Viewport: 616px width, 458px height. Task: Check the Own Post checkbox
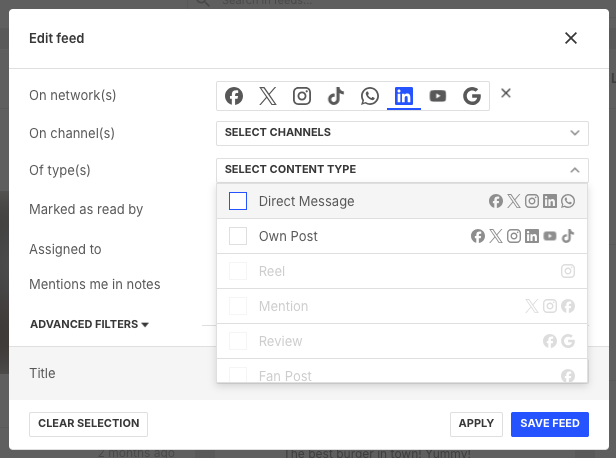pos(238,236)
